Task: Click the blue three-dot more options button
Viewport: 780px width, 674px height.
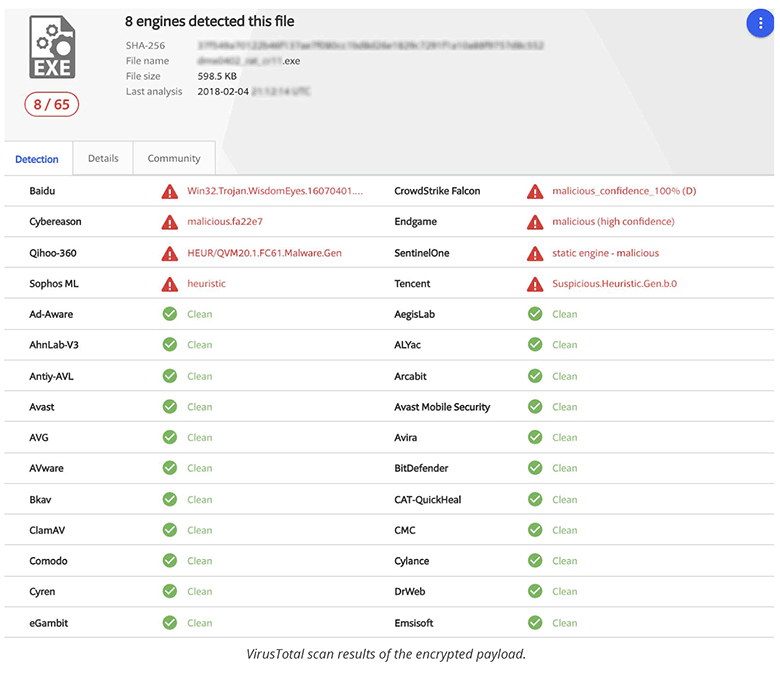Action: point(761,26)
